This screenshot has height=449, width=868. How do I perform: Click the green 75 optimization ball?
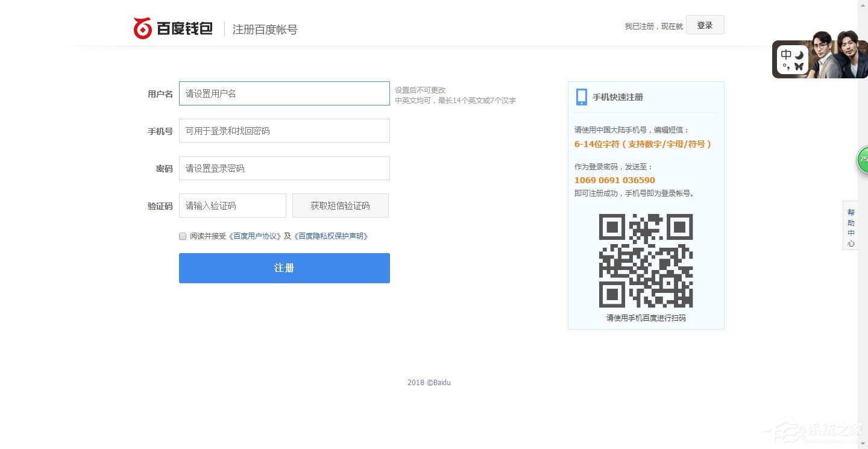pos(864,159)
